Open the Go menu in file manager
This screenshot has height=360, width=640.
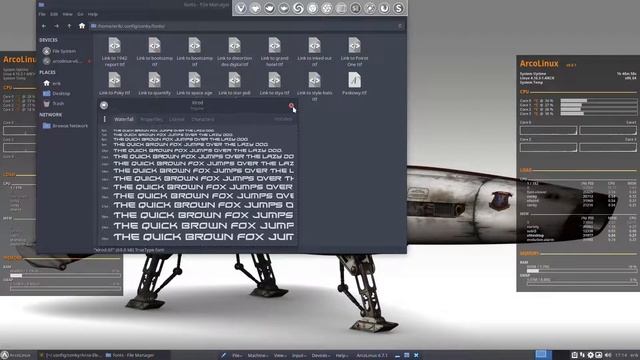click(80, 14)
